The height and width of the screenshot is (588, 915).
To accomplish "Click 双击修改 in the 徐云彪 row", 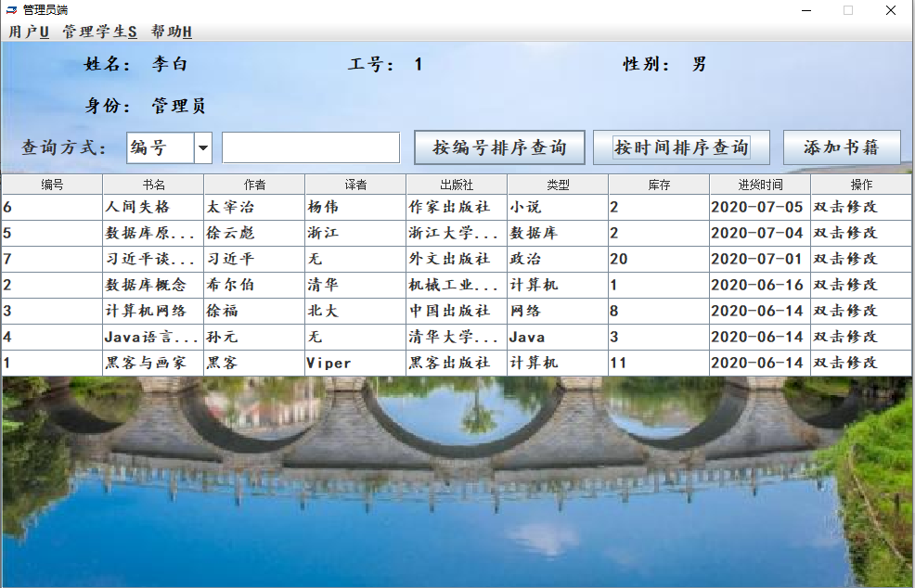I will point(861,234).
